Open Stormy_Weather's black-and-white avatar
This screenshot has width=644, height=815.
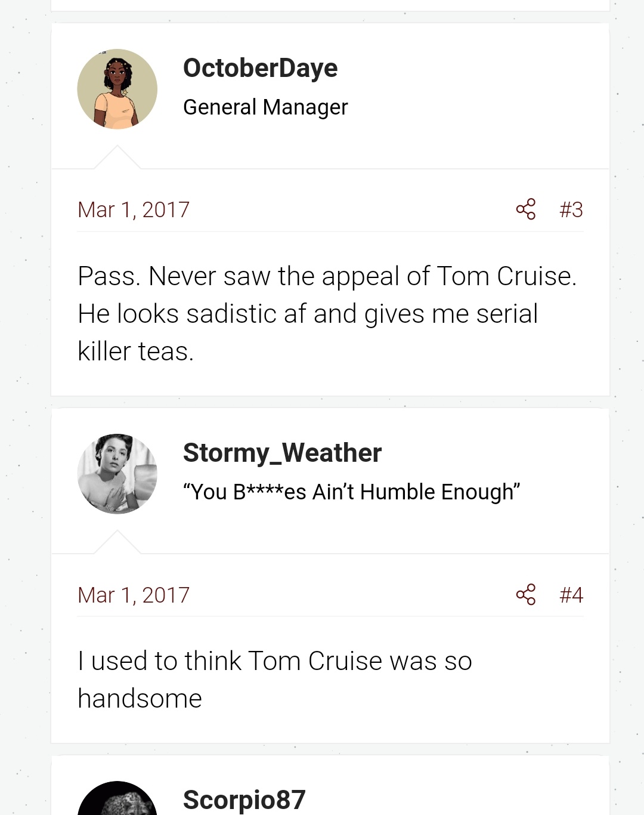click(117, 474)
